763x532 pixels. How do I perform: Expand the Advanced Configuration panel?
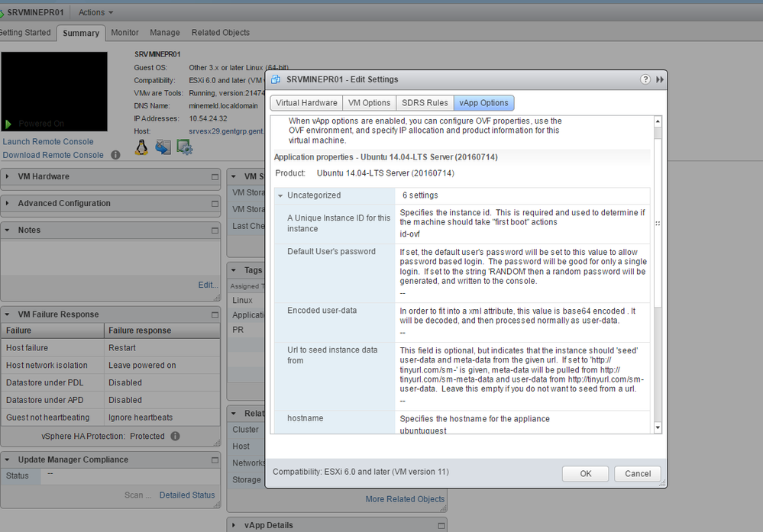pos(8,204)
